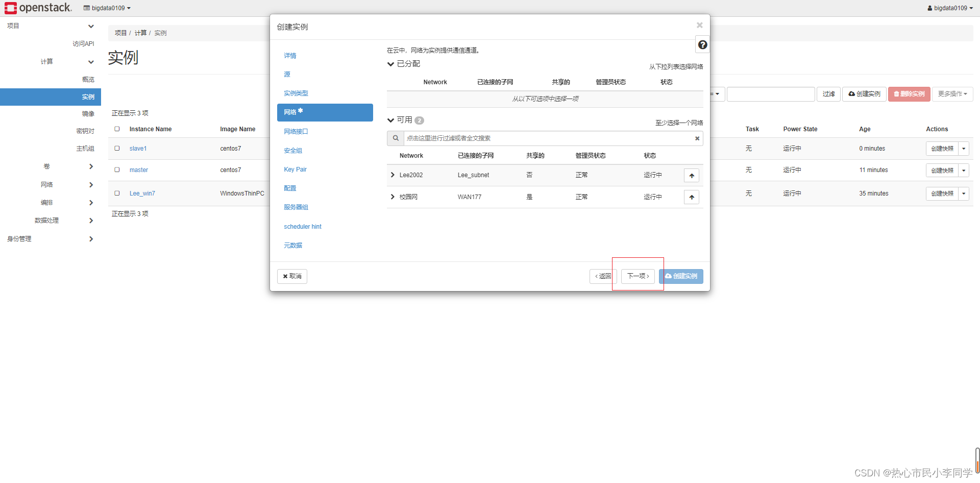Allocate Lee2002 network with up arrow
The image size is (980, 483).
tap(692, 176)
